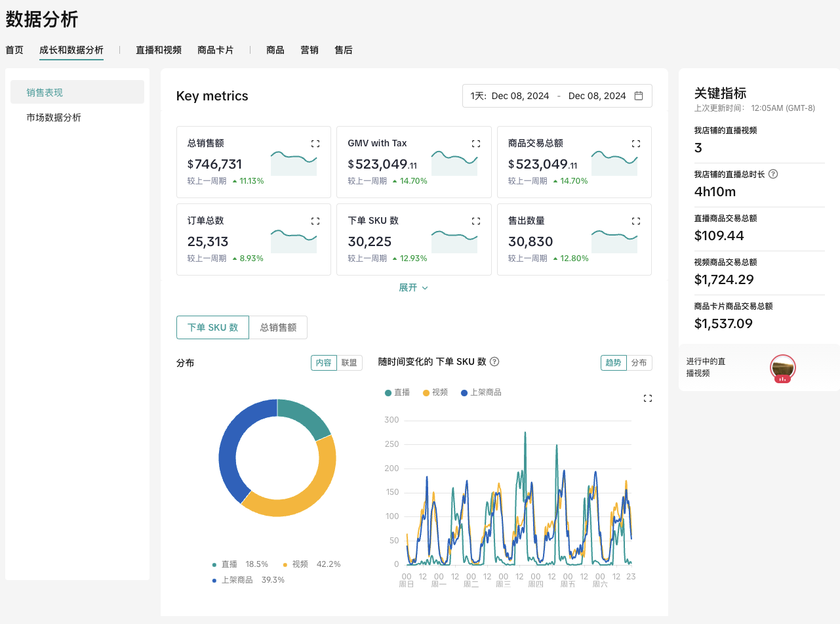Image resolution: width=840 pixels, height=624 pixels.
Task: Enlarge the SKU trend line chart
Action: point(648,398)
